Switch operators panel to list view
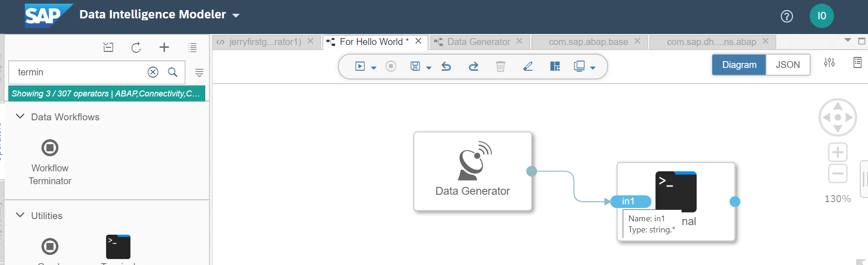 coord(192,47)
